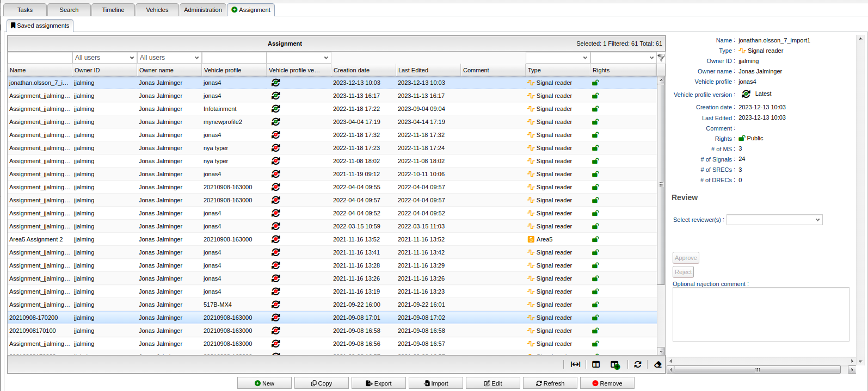Image resolution: width=868 pixels, height=391 pixels.
Task: Click the add column icon with green plus
Action: click(x=615, y=365)
